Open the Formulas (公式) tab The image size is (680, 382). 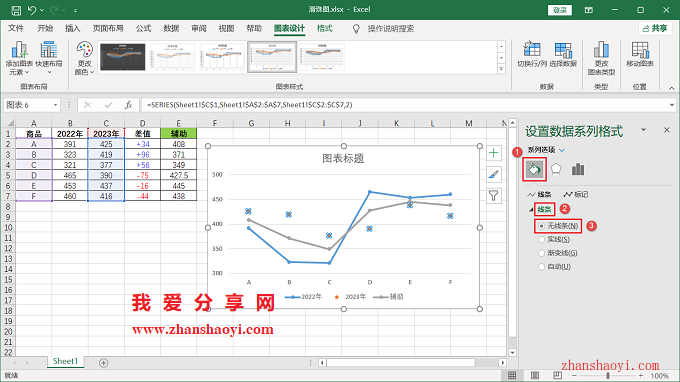pyautogui.click(x=143, y=29)
